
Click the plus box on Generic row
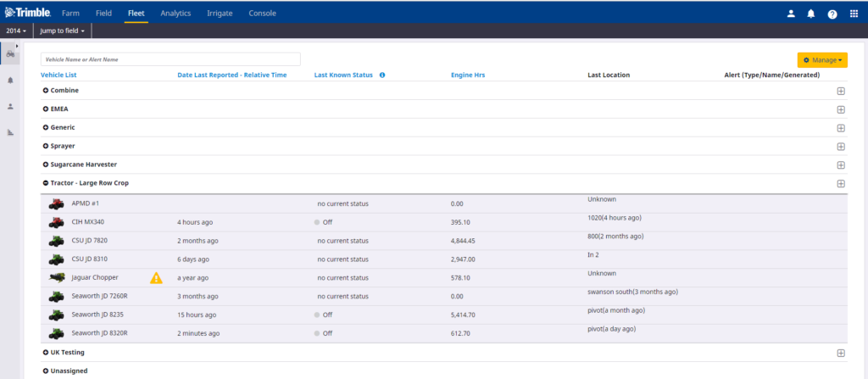tap(841, 128)
